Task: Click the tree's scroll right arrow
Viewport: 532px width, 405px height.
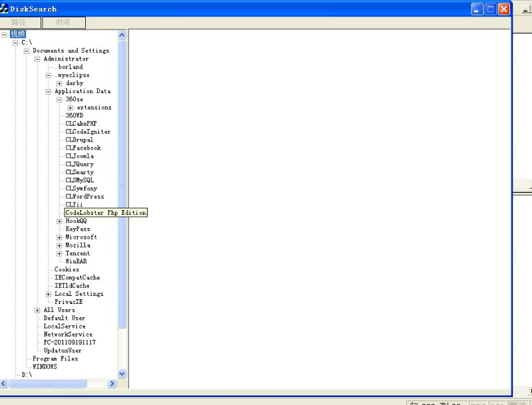Action: (112, 384)
